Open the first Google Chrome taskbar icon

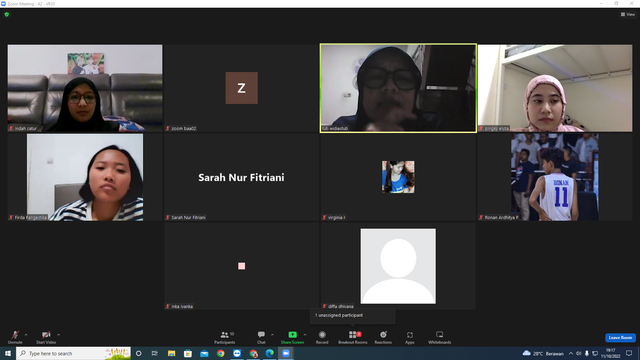[x=220, y=353]
